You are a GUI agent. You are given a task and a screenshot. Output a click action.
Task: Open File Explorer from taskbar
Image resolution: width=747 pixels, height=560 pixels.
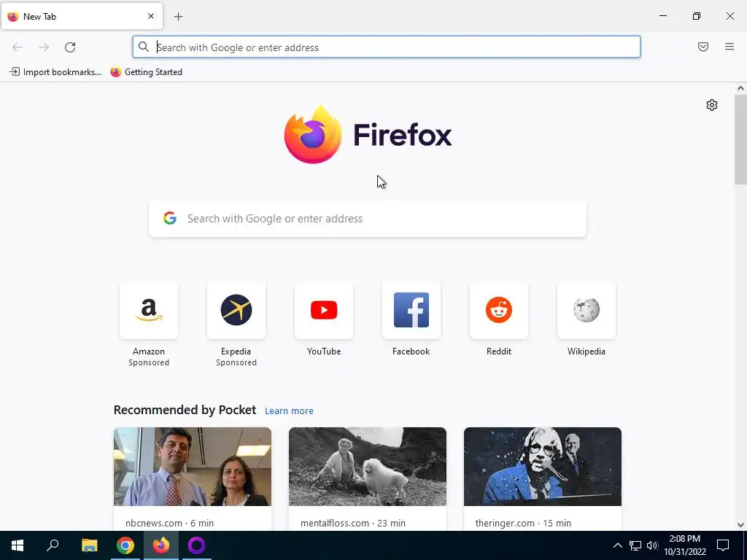click(89, 545)
